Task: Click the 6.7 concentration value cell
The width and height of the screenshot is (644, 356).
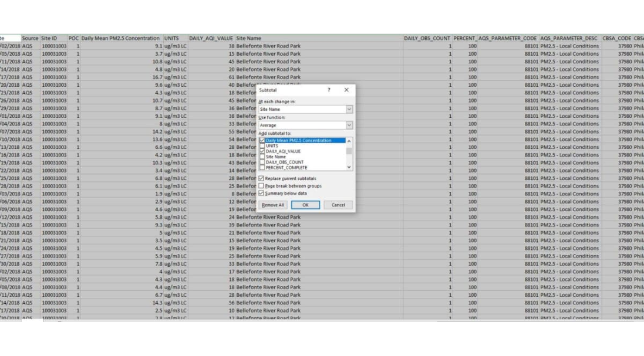Action: coord(121,295)
